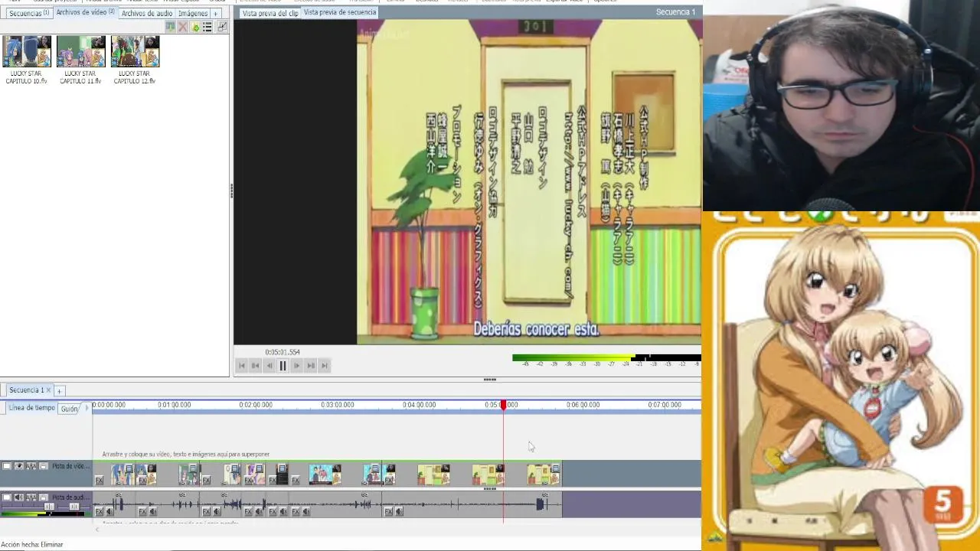Tick the selection box on Pista de audio
Viewport: 980px width, 551px height.
tap(7, 497)
